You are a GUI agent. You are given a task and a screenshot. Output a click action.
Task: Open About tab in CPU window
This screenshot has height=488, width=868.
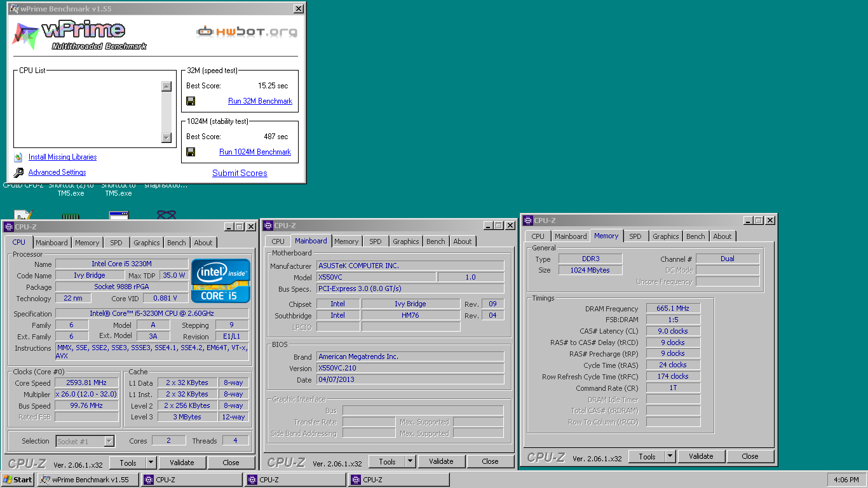click(x=203, y=243)
